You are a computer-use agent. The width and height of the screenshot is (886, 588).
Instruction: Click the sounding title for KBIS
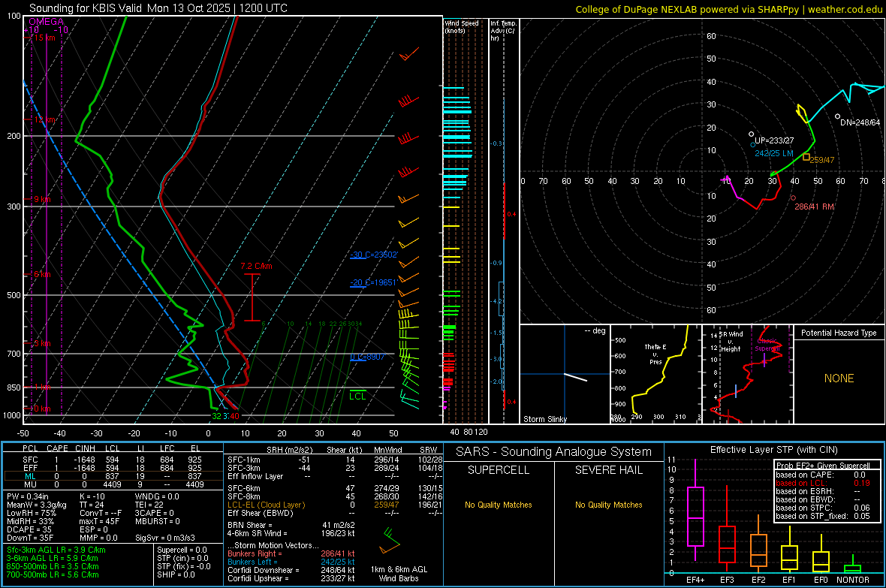(x=158, y=8)
